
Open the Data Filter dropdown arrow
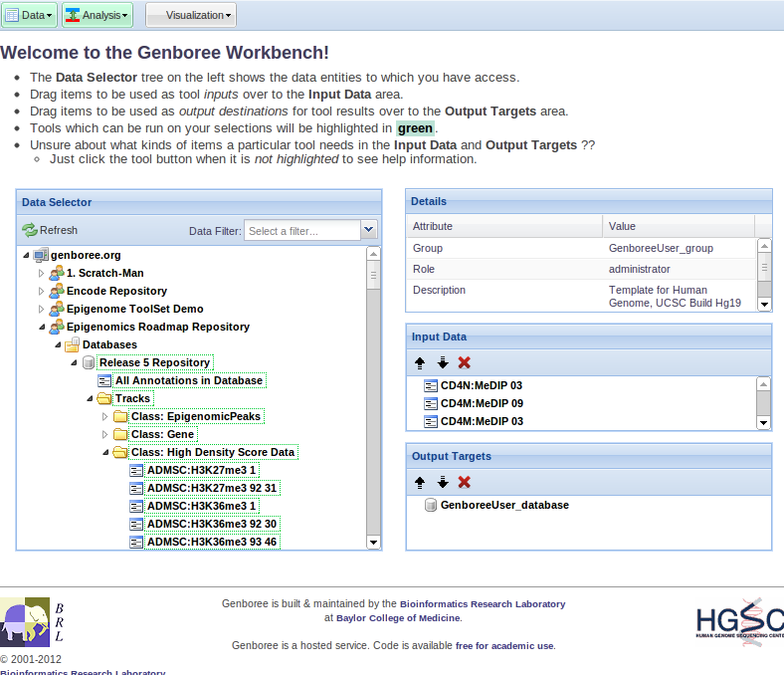click(369, 230)
